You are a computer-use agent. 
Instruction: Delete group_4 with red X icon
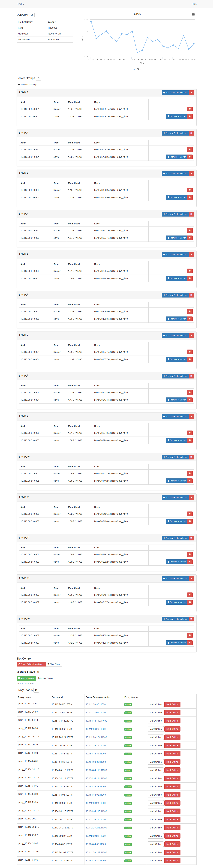(191, 214)
